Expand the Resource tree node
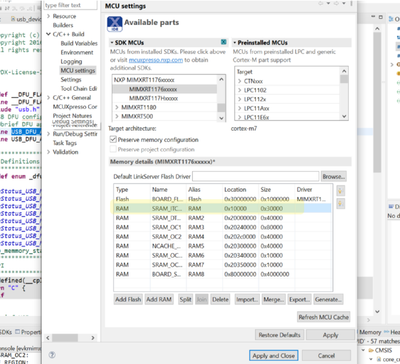 tap(48, 16)
